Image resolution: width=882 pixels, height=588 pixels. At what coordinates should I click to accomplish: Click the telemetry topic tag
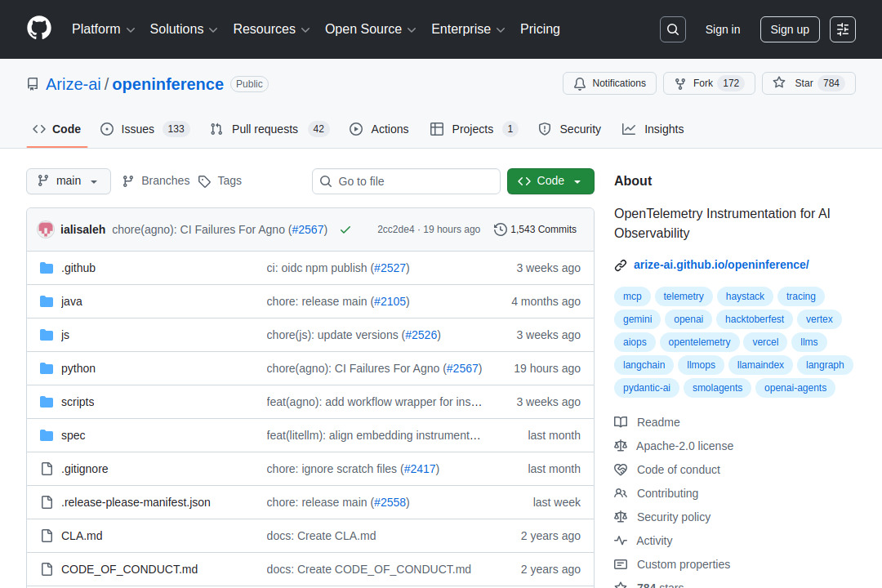click(x=684, y=296)
